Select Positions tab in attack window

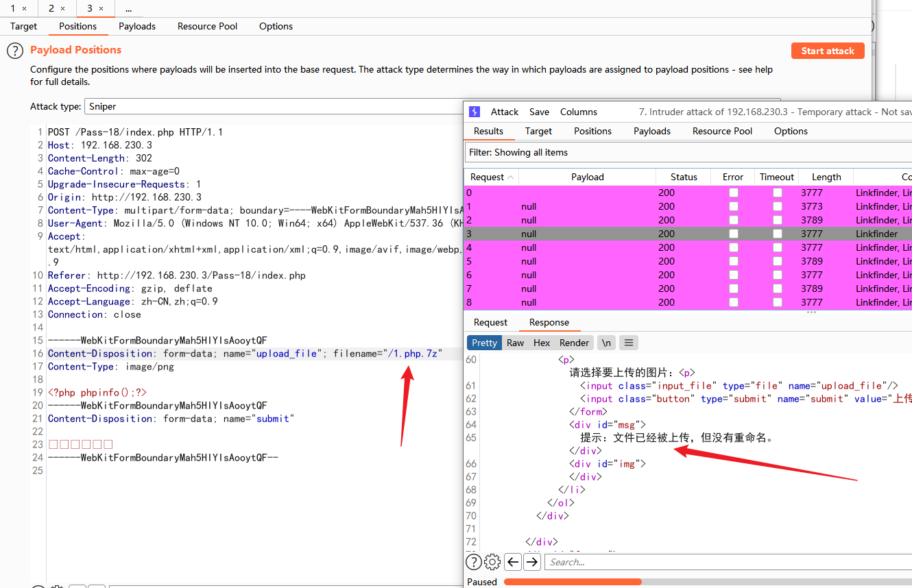pyautogui.click(x=592, y=131)
